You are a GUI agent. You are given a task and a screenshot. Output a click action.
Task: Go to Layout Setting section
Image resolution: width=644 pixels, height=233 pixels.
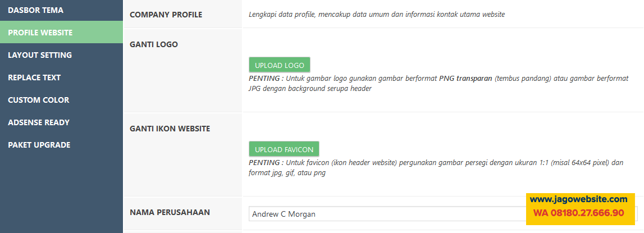pos(40,55)
